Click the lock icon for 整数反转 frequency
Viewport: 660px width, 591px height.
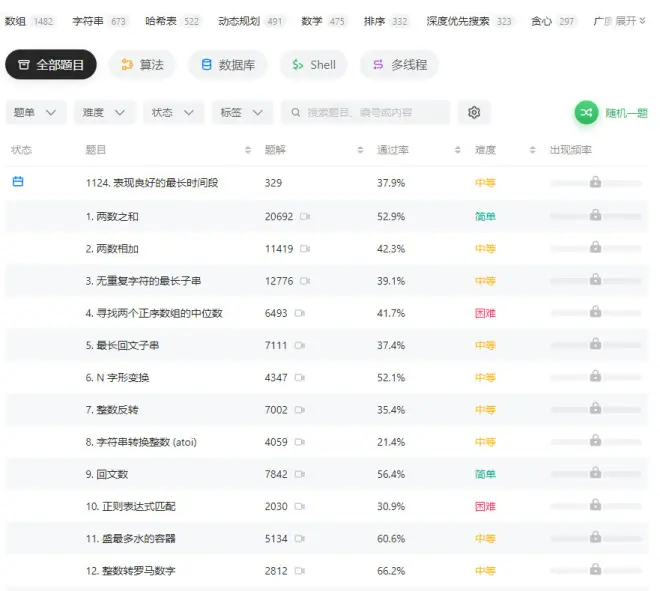click(595, 409)
